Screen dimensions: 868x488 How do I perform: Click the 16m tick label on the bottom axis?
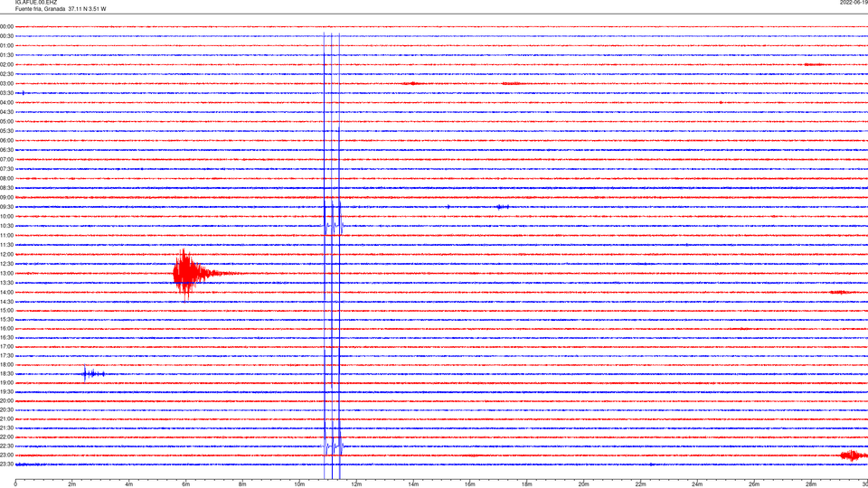point(470,484)
